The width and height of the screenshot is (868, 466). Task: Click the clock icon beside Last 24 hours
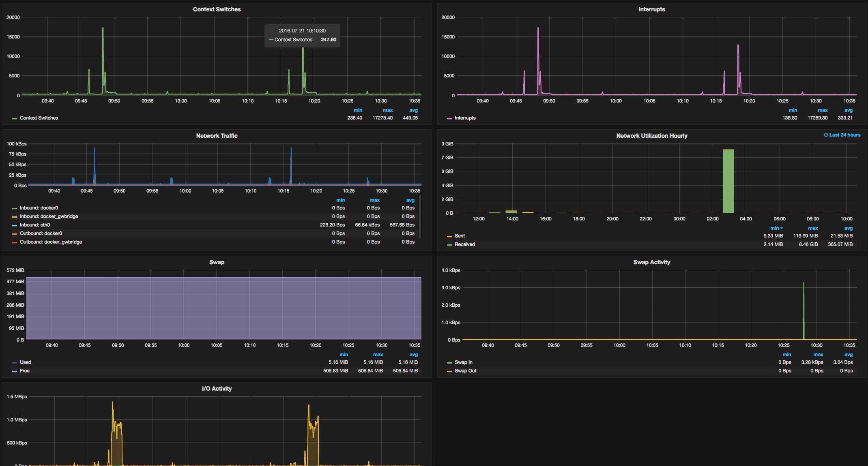tap(826, 135)
